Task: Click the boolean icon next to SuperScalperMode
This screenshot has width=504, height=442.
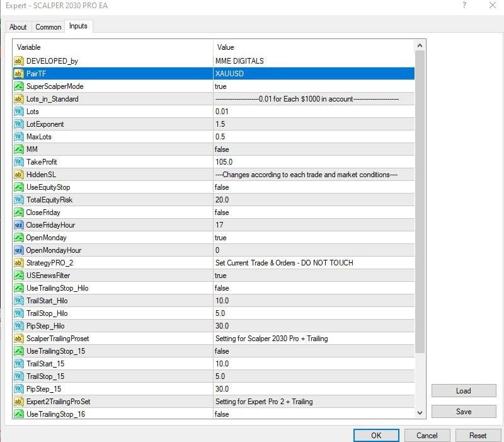Action: tap(18, 86)
